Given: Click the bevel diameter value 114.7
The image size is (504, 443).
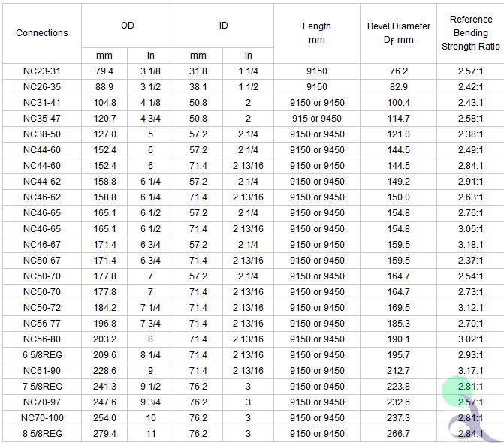Looking at the screenshot, I should point(399,118).
